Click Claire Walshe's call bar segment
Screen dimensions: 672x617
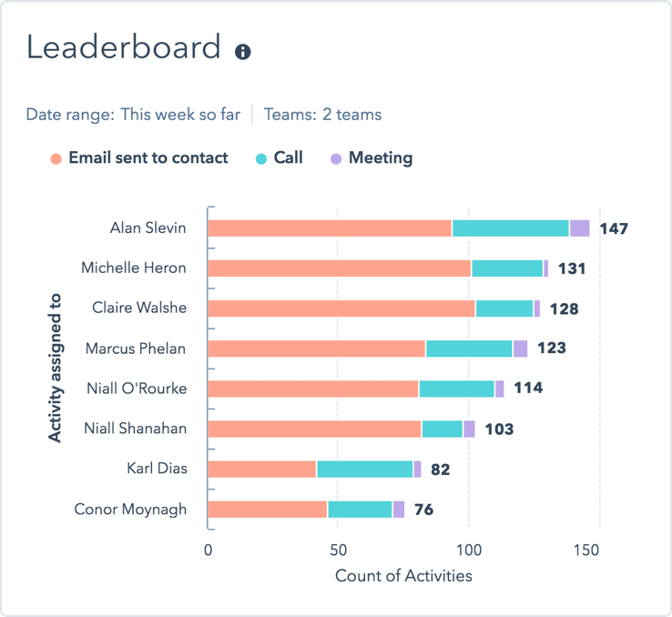(x=504, y=308)
